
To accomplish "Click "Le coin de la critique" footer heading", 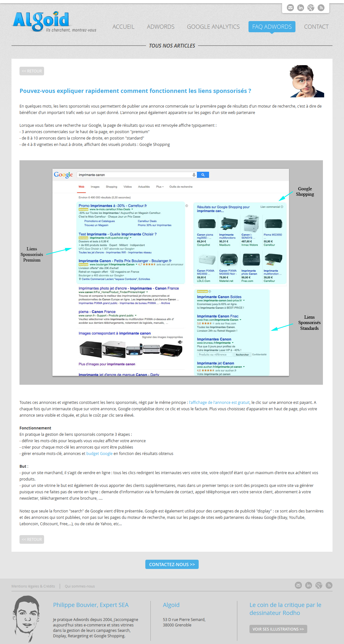I will click(x=286, y=609).
